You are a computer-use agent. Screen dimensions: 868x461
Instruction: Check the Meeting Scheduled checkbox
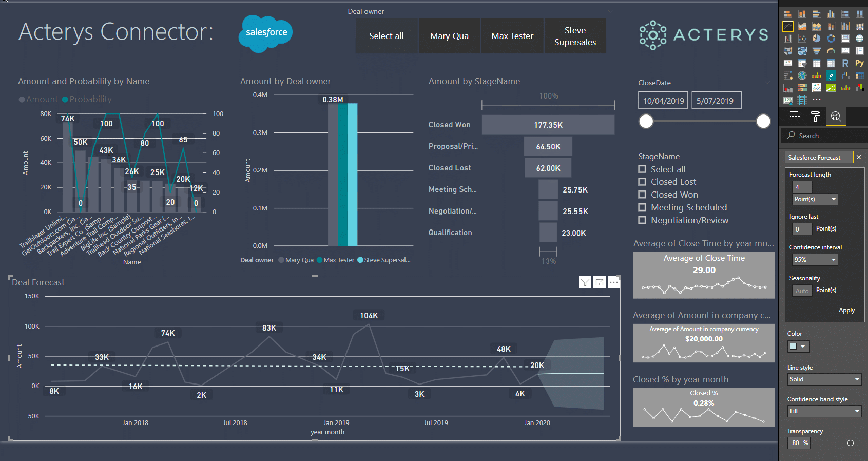click(x=642, y=207)
